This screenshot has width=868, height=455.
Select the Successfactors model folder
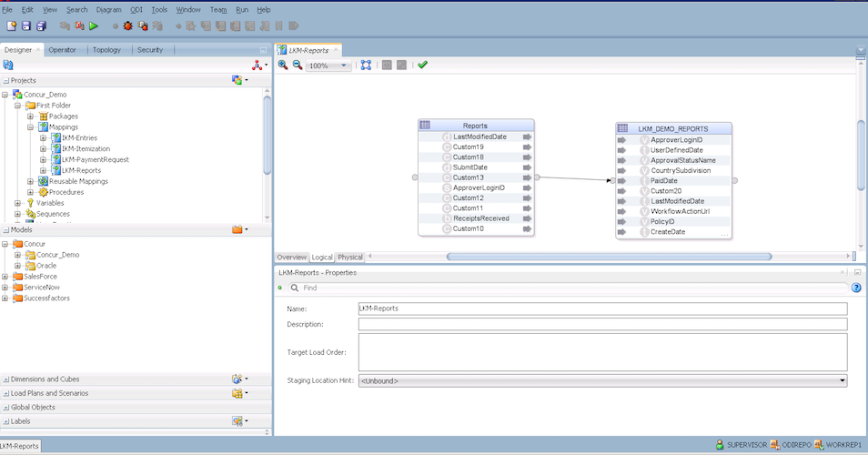(46, 298)
